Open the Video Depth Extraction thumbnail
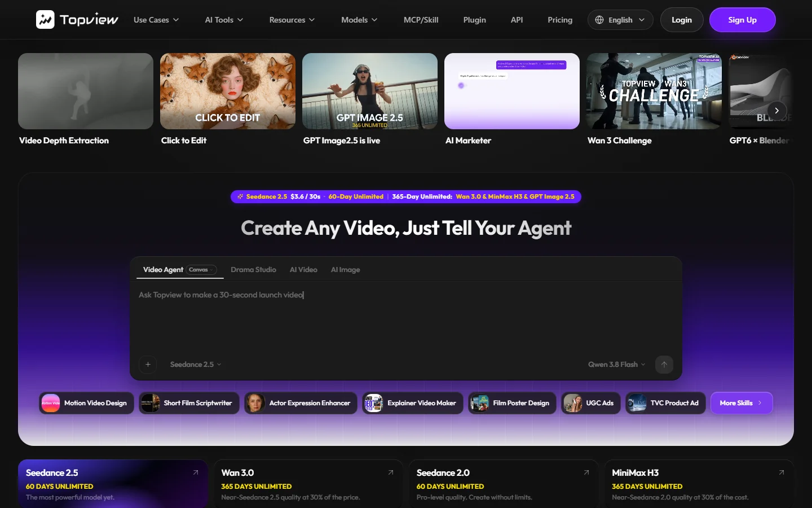The height and width of the screenshot is (508, 812). tap(86, 91)
